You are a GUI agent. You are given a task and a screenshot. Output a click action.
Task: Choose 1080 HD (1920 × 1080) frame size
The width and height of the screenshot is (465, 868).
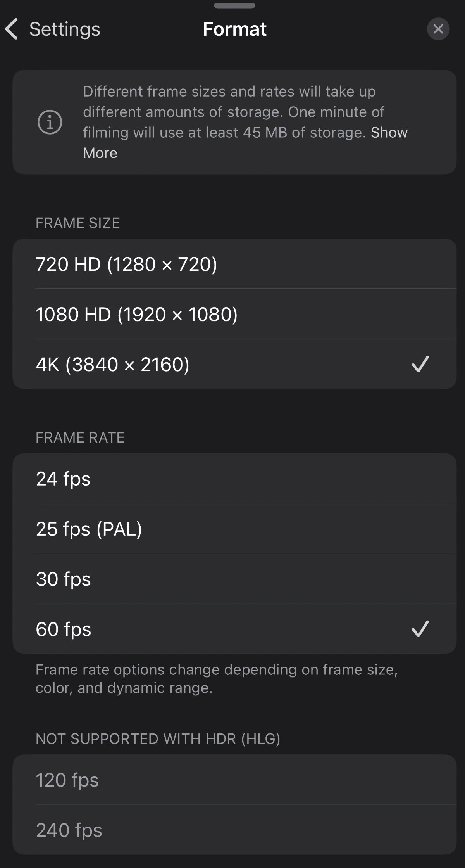pyautogui.click(x=234, y=314)
